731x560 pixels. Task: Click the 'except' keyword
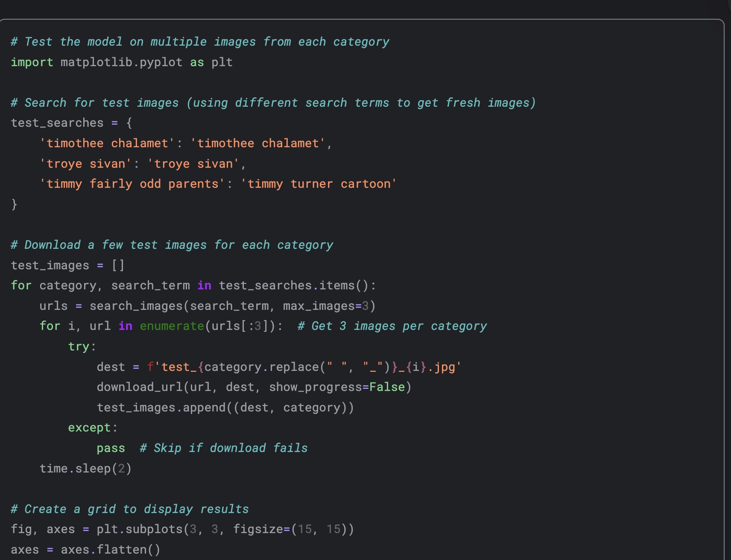tap(89, 428)
